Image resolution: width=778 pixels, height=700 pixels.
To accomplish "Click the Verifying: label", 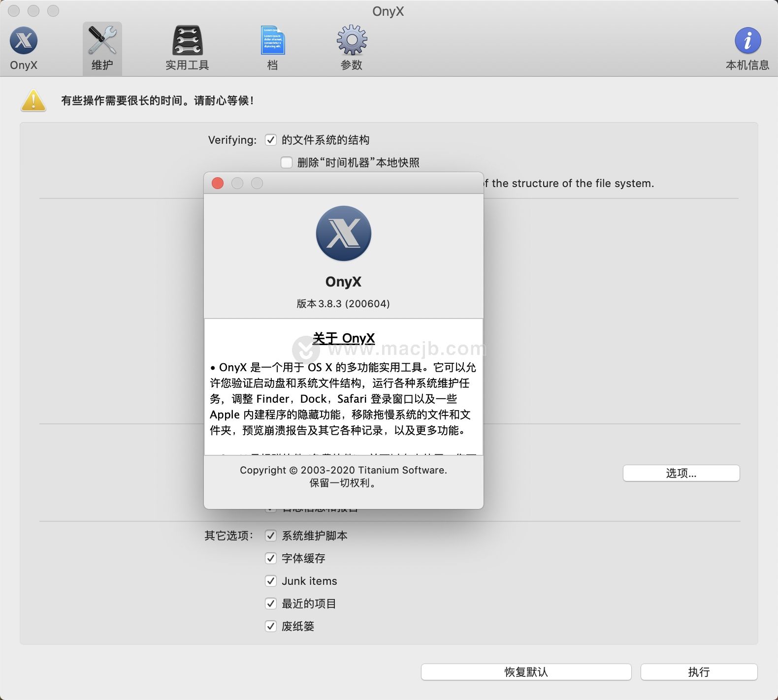I will pyautogui.click(x=232, y=140).
